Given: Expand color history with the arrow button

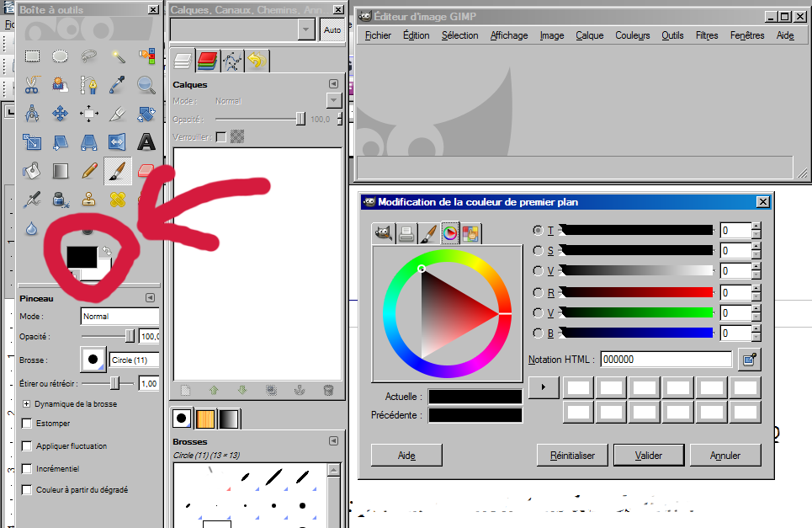Looking at the screenshot, I should click(544, 387).
